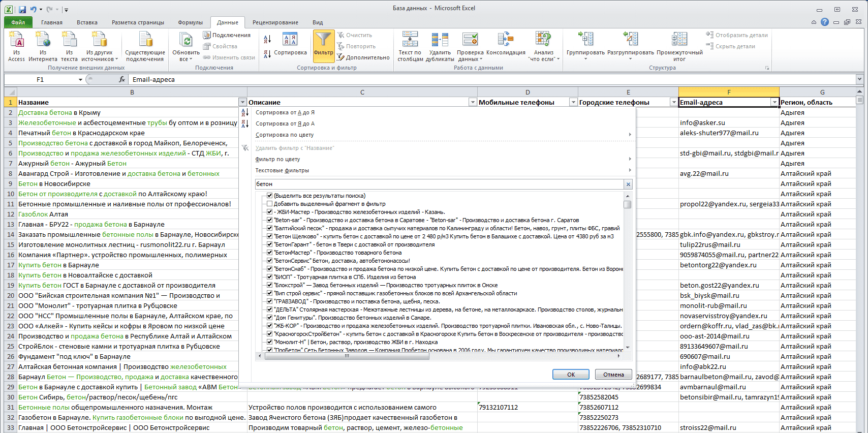Open filter dropdown for Мобильные телефоны
Image resolution: width=868 pixels, height=433 pixels.
click(x=573, y=102)
